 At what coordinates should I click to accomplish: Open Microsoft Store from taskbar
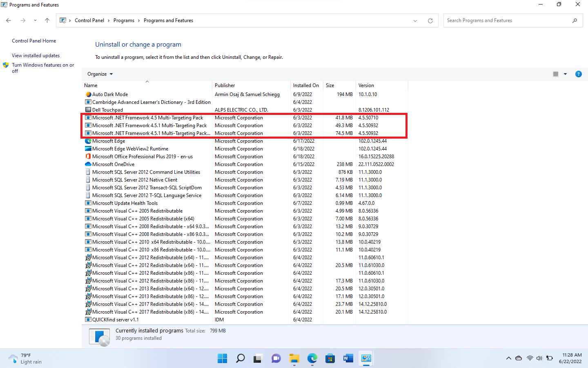(330, 359)
